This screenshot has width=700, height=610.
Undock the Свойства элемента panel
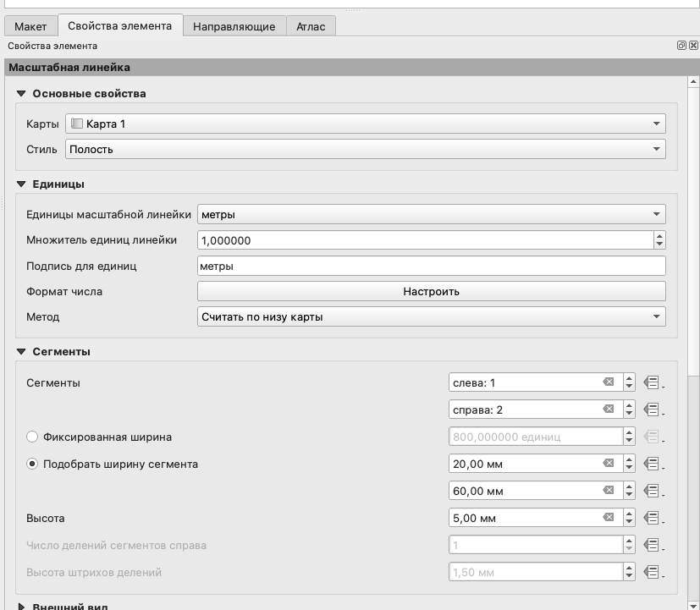(x=681, y=46)
